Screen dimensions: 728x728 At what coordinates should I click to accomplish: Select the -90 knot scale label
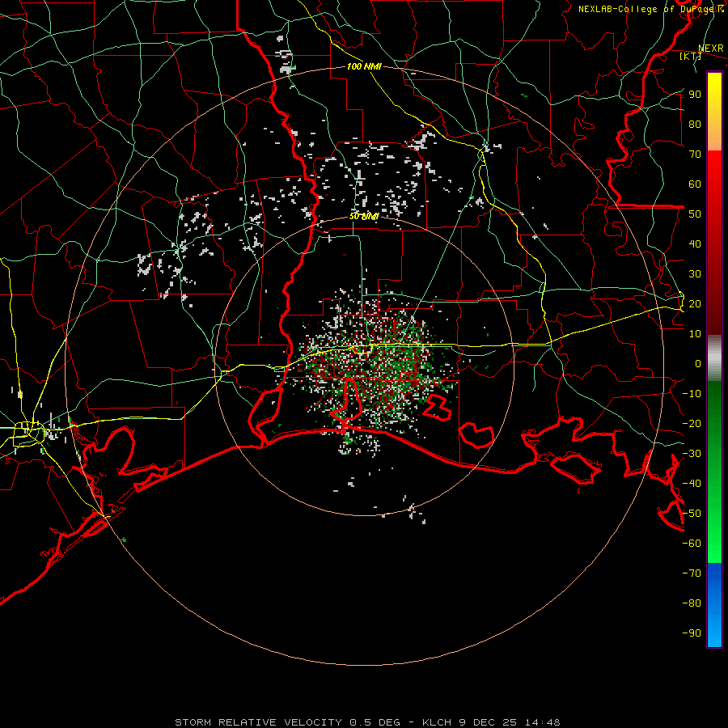[x=692, y=633]
